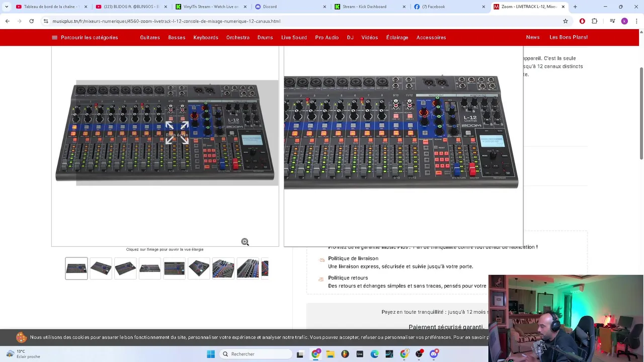The height and width of the screenshot is (362, 644).
Task: Open the Vidéos category
Action: pos(370,37)
